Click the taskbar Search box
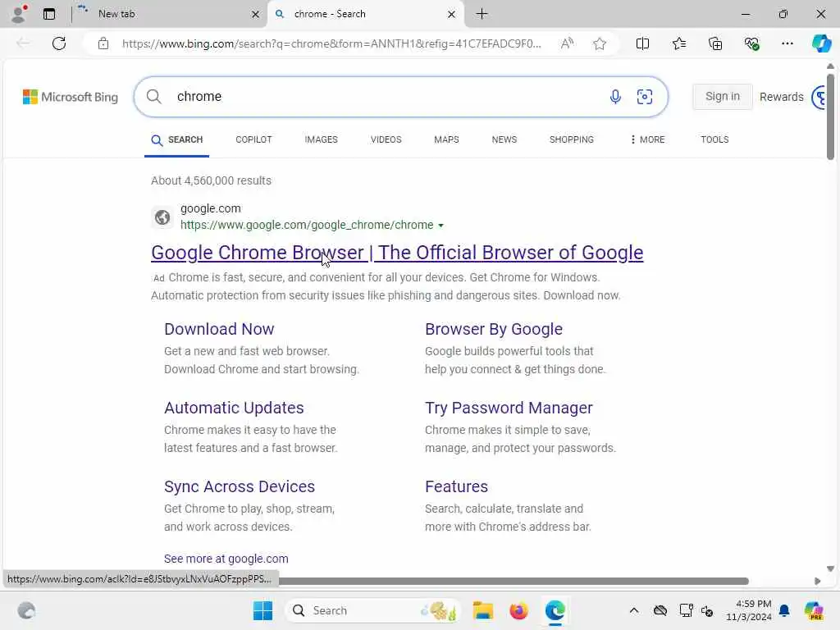This screenshot has width=840, height=630. tap(373, 610)
